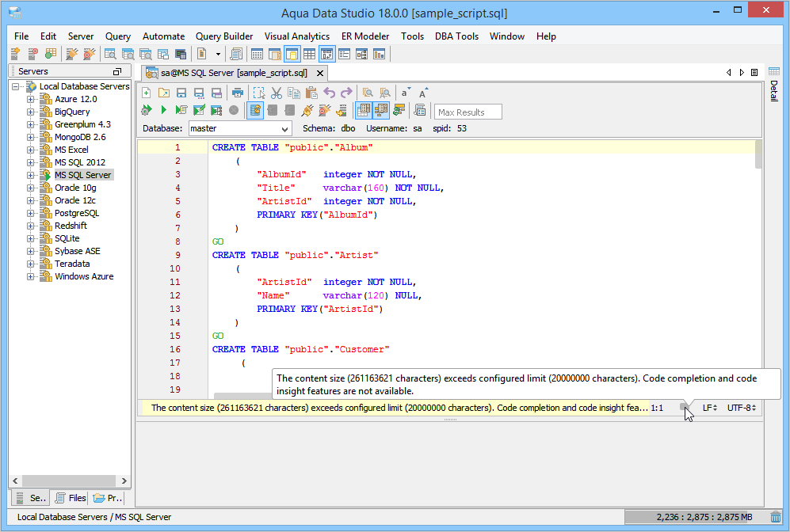Expand the PostgreSQL server node

pos(31,213)
